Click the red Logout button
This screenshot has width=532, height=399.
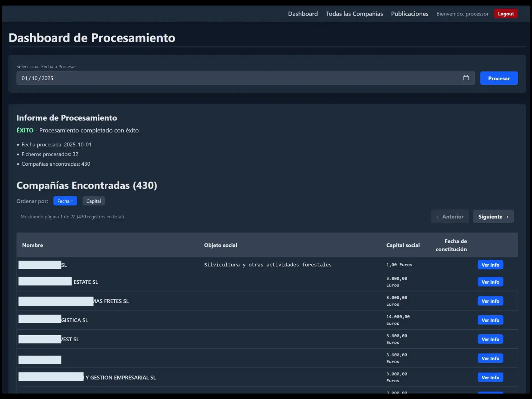point(505,14)
